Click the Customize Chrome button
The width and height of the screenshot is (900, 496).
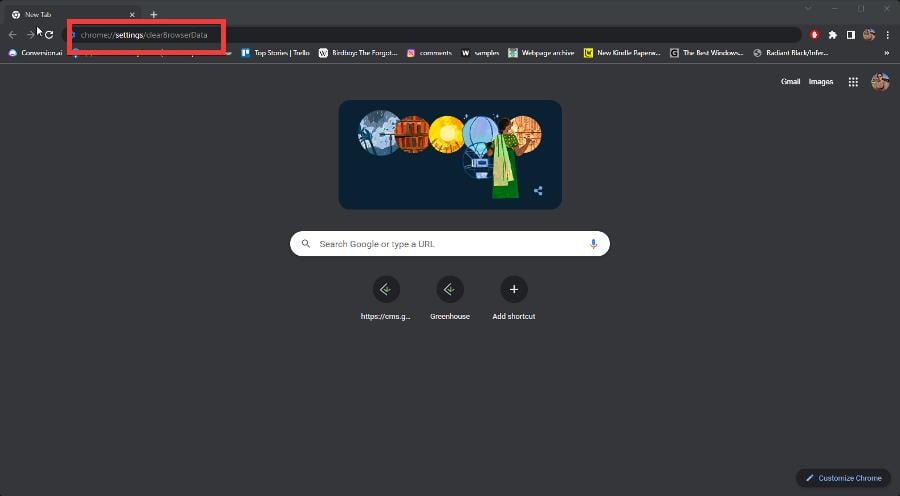click(x=843, y=478)
